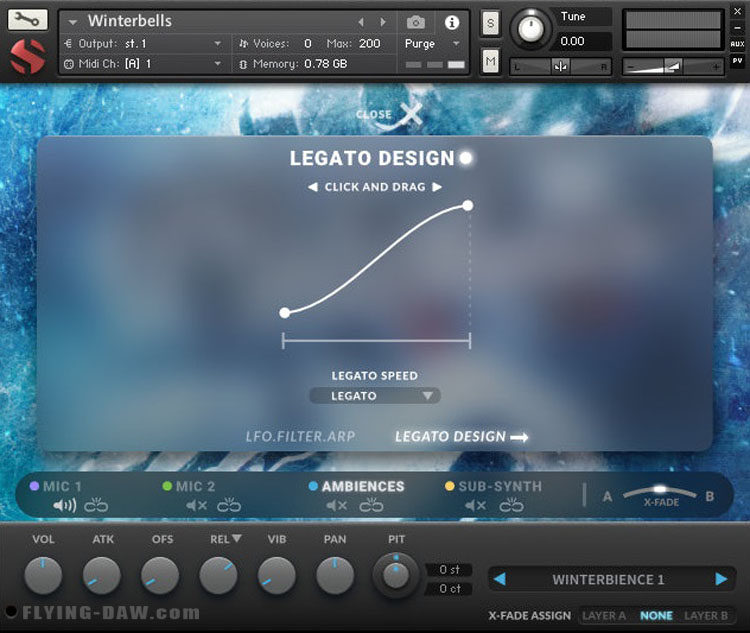Select next ambience with right blue arrow
This screenshot has height=633, width=750.
(721, 579)
